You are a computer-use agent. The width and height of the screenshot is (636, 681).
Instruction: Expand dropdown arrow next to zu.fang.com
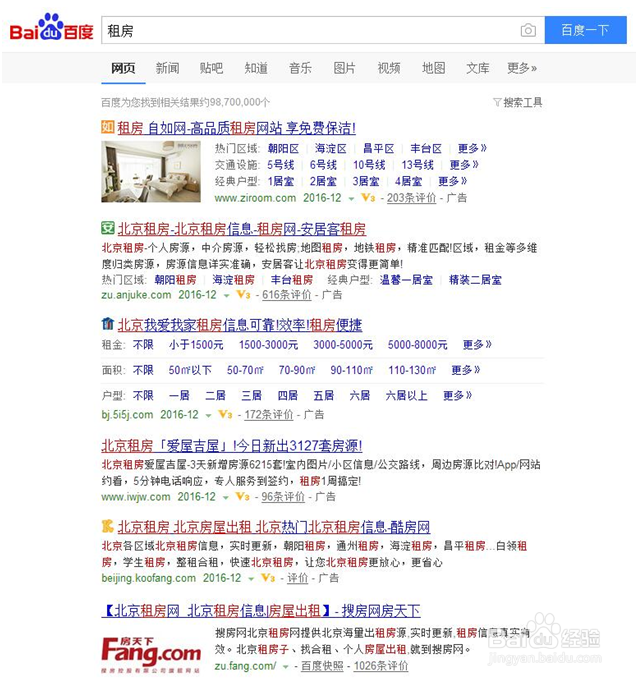coord(285,667)
